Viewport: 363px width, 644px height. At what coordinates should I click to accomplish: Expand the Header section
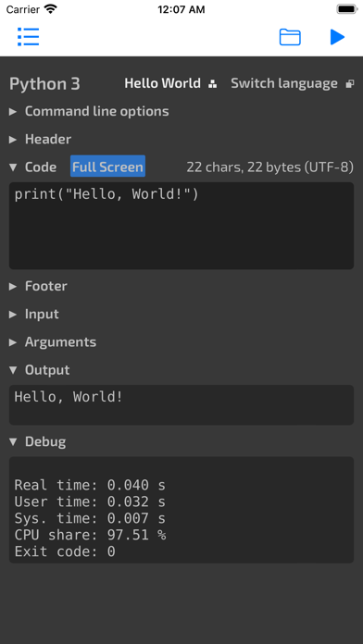coord(41,139)
